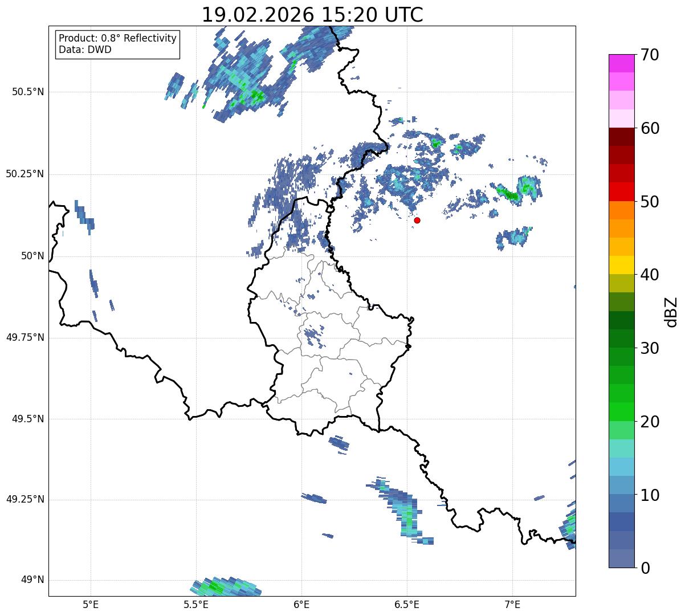Screen dimensions: 685x616
Task: Click the yellow colorbar segment above 40
Action: click(x=621, y=265)
